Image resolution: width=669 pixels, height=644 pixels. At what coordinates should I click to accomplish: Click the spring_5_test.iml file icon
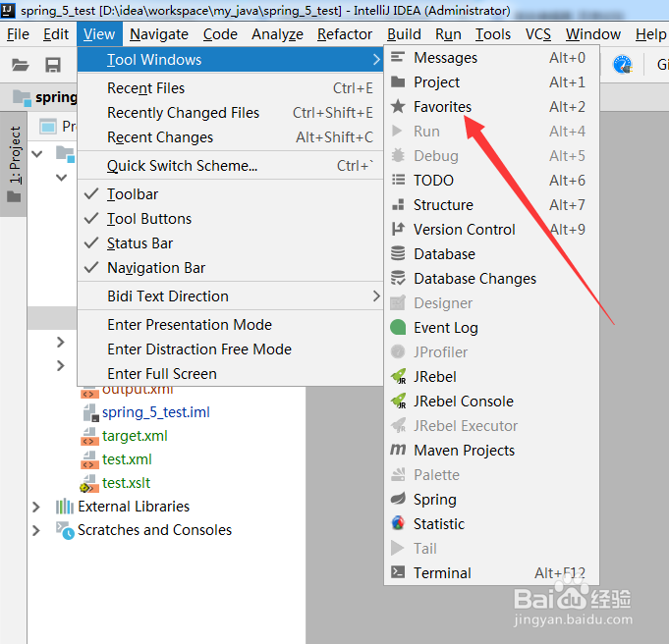(x=91, y=412)
